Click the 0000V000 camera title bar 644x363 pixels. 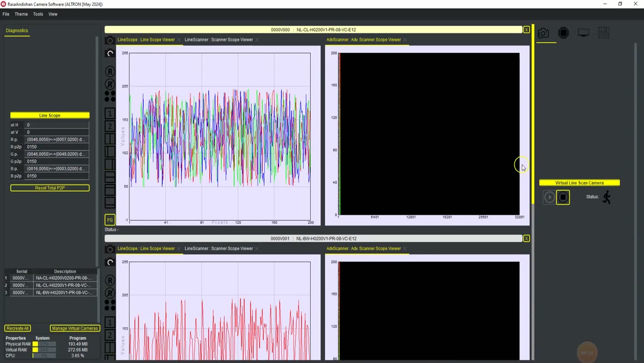point(313,30)
